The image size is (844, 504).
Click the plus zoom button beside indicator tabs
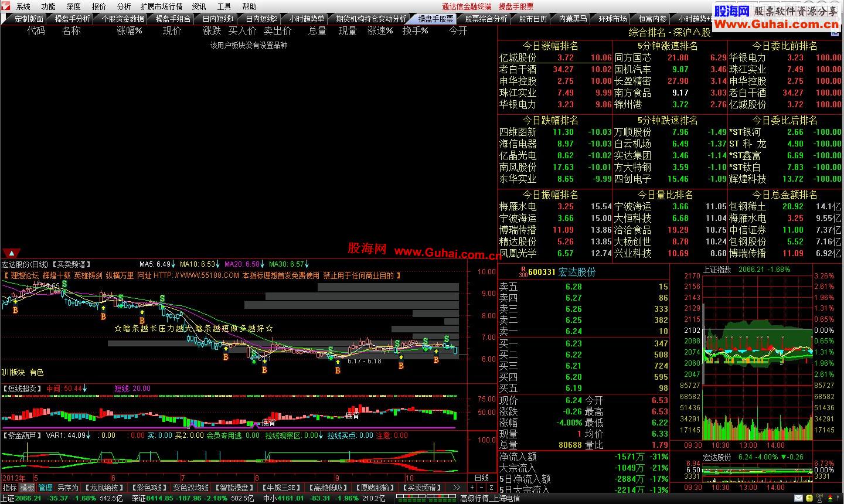(x=472, y=488)
